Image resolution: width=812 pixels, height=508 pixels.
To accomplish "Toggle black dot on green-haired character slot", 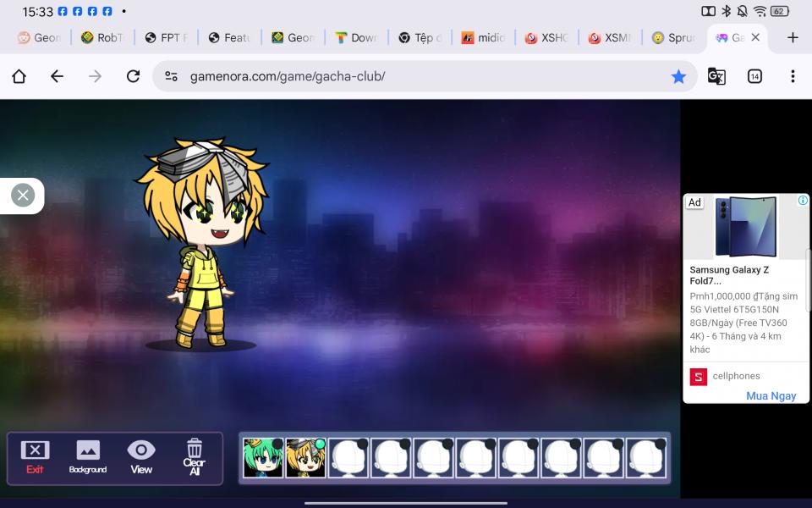I will coord(278,444).
